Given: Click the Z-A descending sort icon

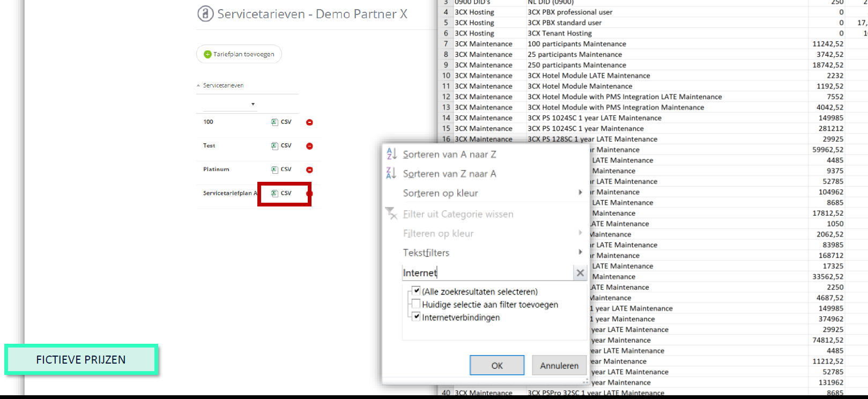Looking at the screenshot, I should click(391, 173).
